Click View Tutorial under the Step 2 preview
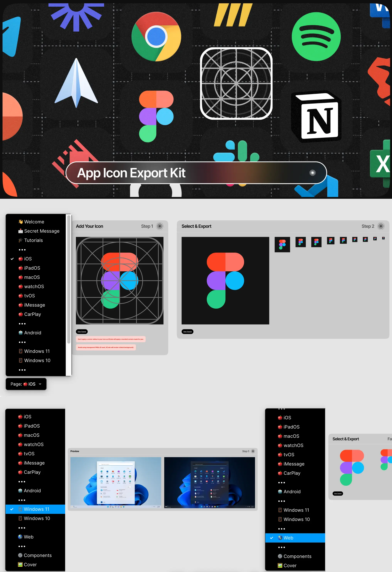This screenshot has height=572, width=392. coord(187,331)
